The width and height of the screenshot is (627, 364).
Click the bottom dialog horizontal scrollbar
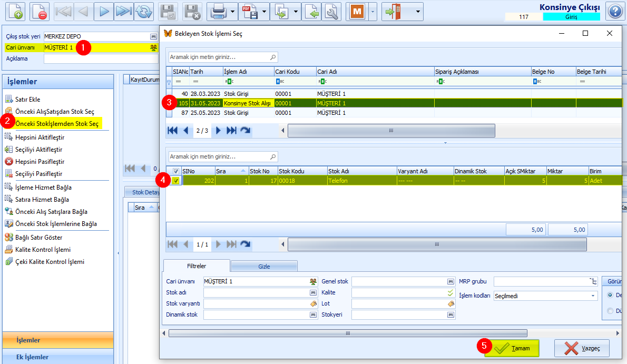click(348, 333)
